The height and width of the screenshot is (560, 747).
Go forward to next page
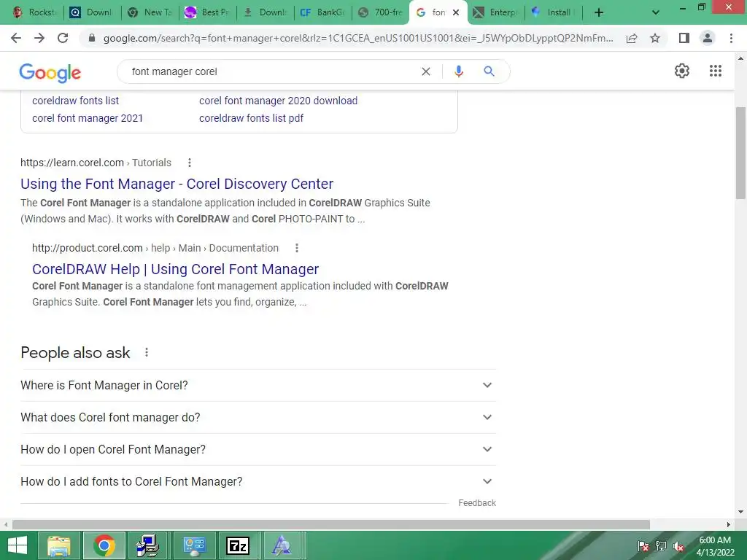click(x=39, y=38)
